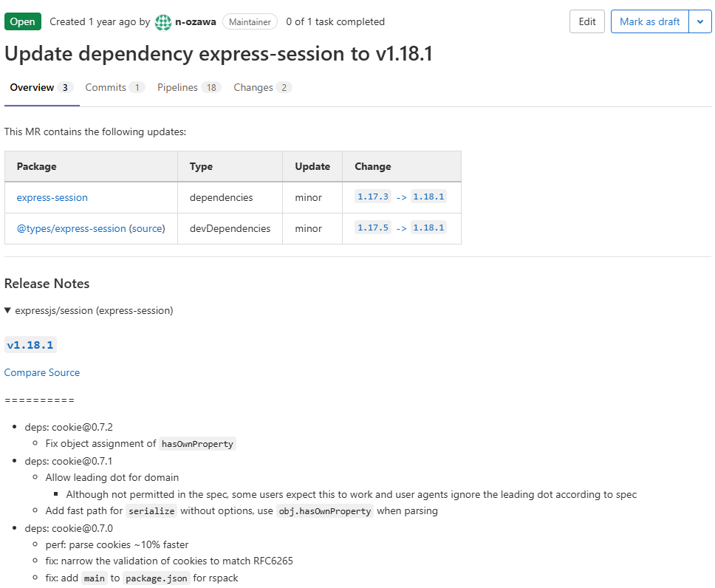Click the "devDependencies" type cell
The image size is (715, 588).
click(x=230, y=228)
